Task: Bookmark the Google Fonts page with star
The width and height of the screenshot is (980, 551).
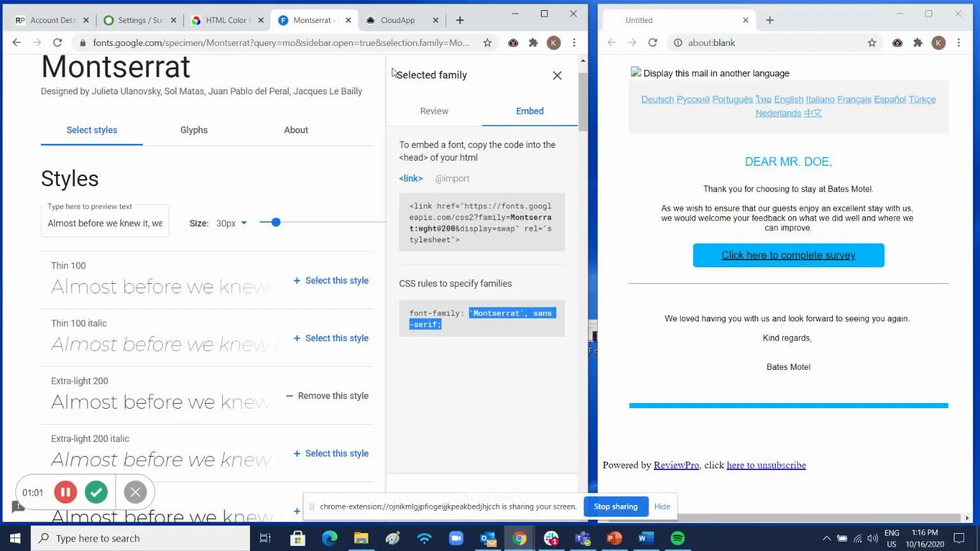Action: [487, 43]
